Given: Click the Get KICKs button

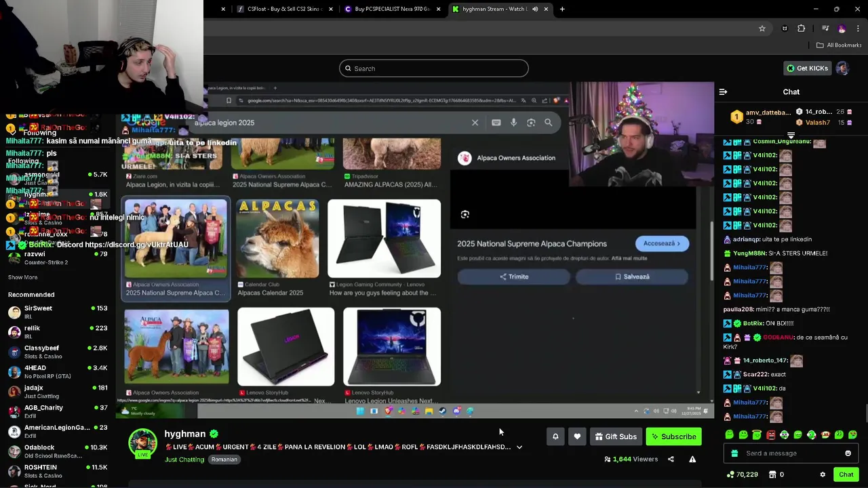Looking at the screenshot, I should (807, 68).
